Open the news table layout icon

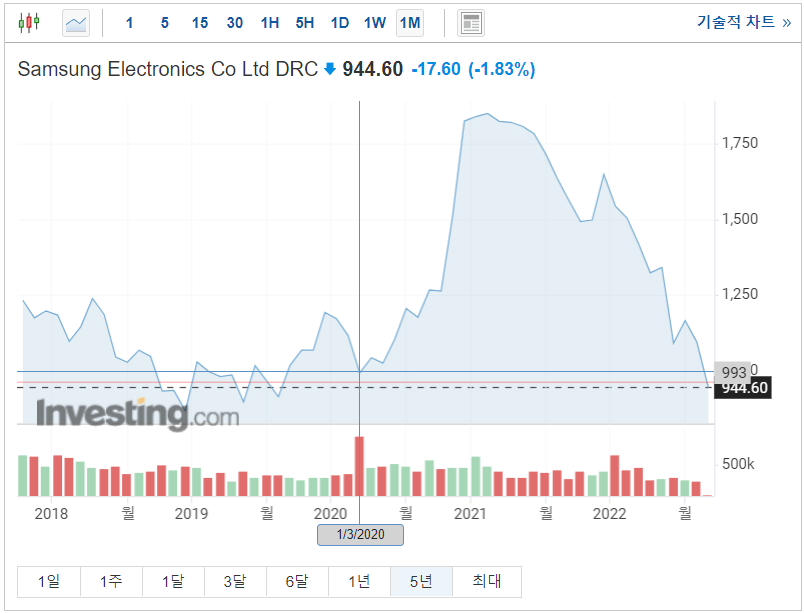coord(471,23)
